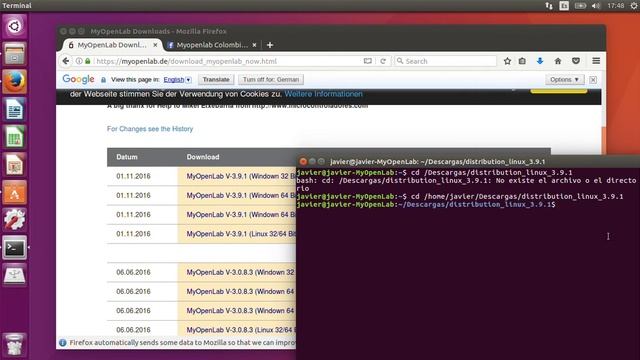Open the Weitere Informationen link
Viewport: 640px width, 360px height.
tap(323, 94)
